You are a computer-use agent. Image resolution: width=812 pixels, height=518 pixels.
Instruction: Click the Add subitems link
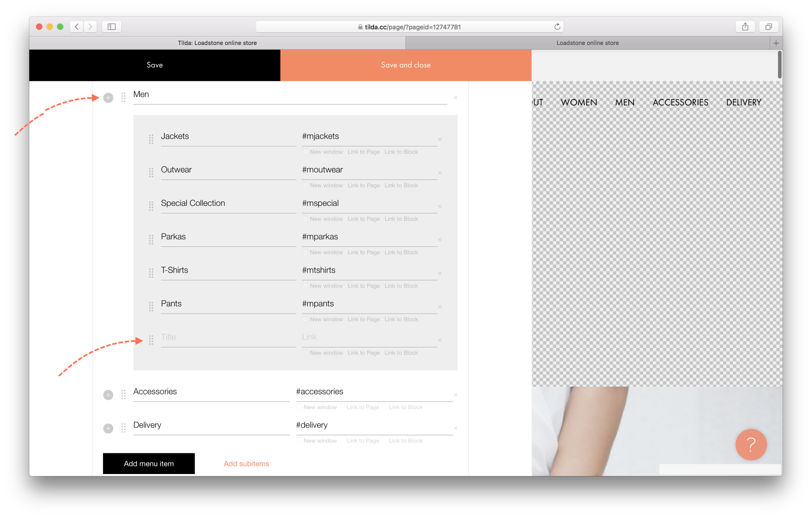[x=246, y=463]
